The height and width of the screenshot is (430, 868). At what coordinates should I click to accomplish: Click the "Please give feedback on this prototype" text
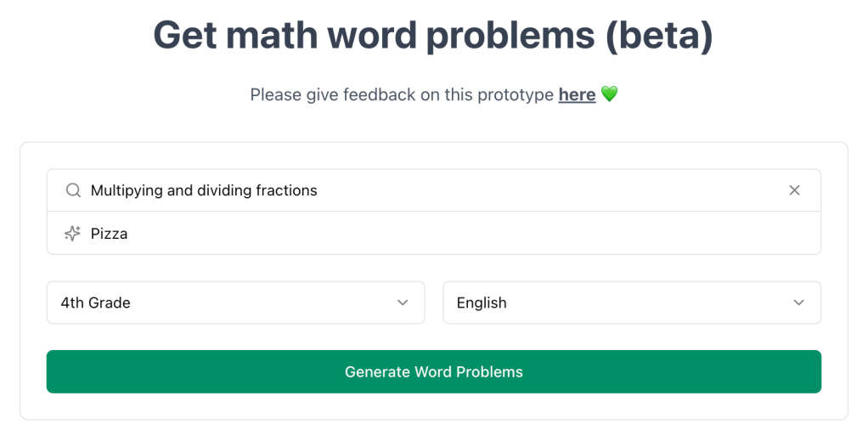click(402, 95)
